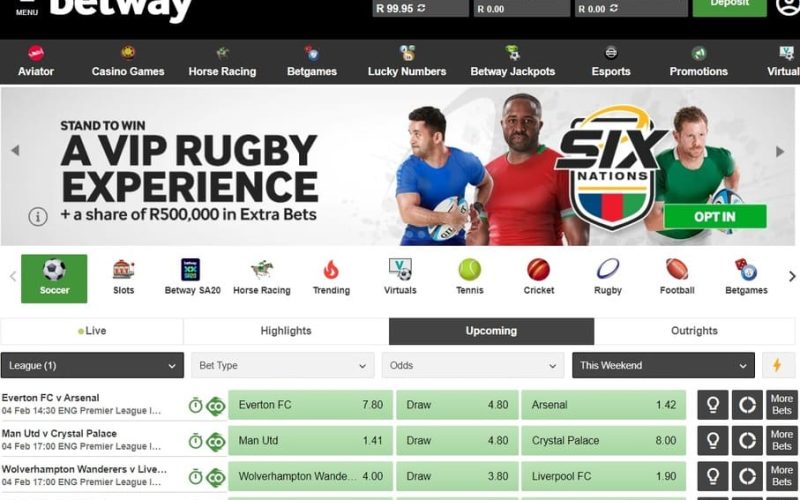The image size is (800, 500).
Task: Switch to the Highlights tab
Action: [x=286, y=331]
